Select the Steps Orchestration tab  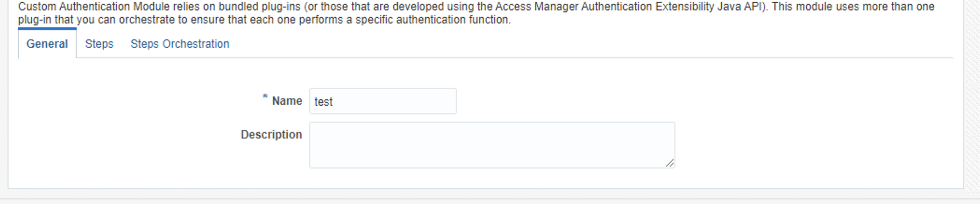point(180,44)
